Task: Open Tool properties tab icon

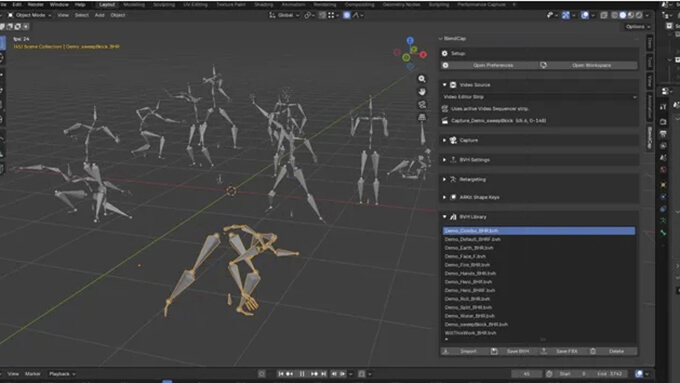Action: click(x=663, y=107)
